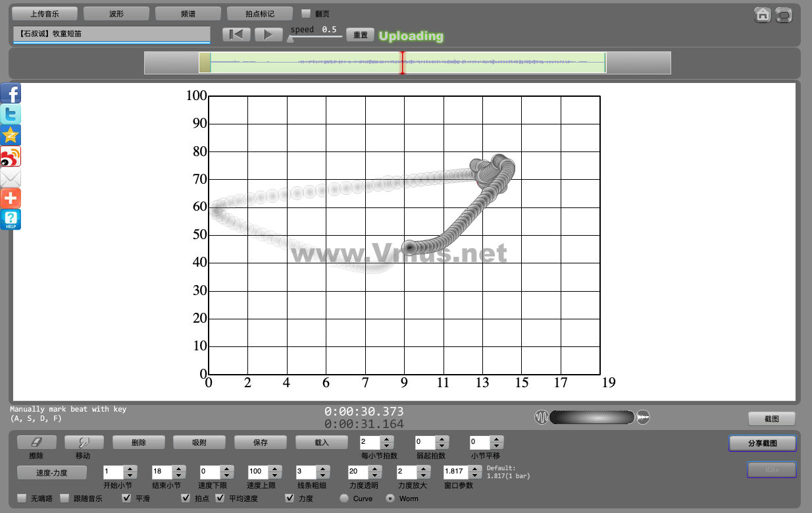This screenshot has height=513, width=812.
Task: Open the Help icon in sidebar
Action: [x=11, y=220]
